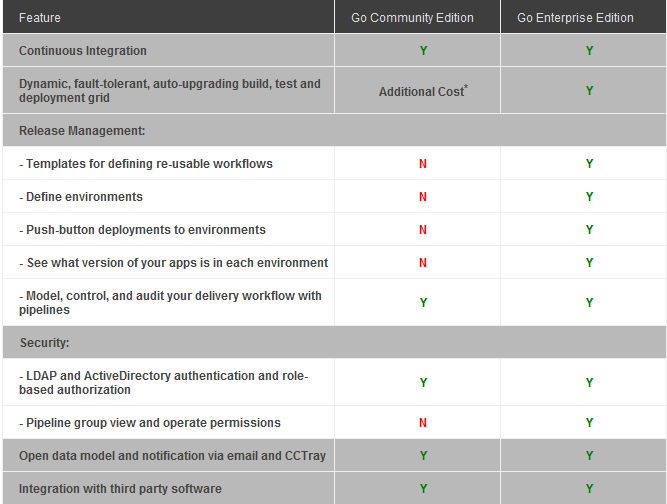Click the Go Enterprise Edition column header
667x504 pixels.
pos(575,18)
